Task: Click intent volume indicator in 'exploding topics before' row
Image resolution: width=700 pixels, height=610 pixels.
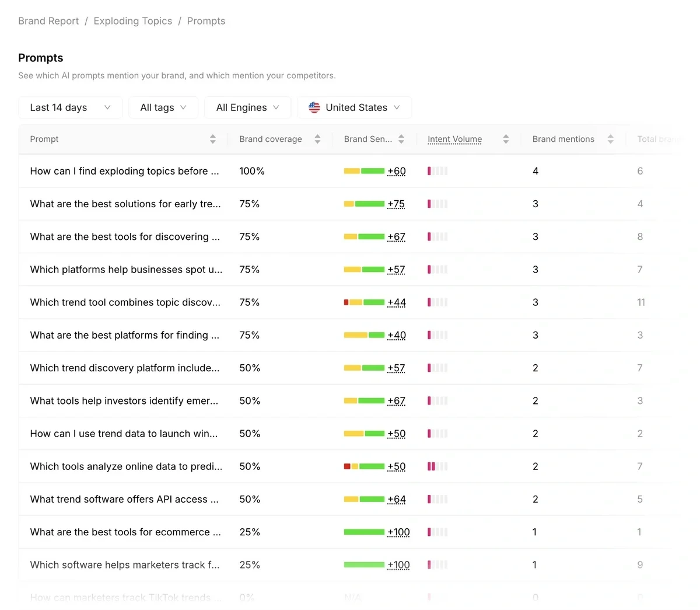Action: 437,171
